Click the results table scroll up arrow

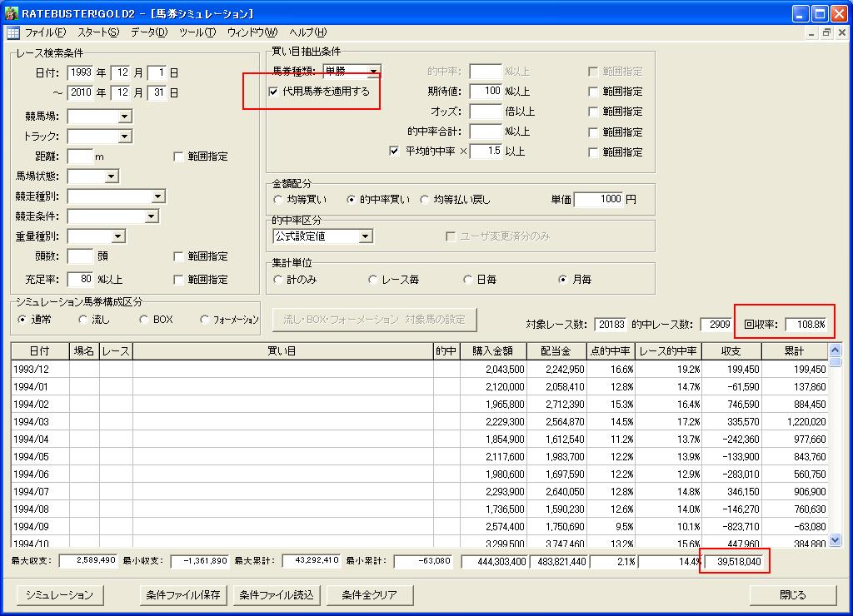pos(836,350)
